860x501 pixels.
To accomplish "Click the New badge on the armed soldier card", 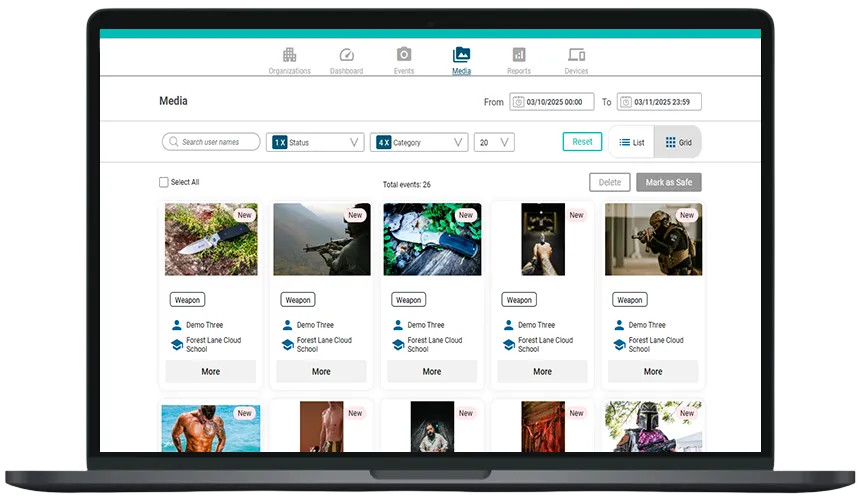I will click(687, 215).
